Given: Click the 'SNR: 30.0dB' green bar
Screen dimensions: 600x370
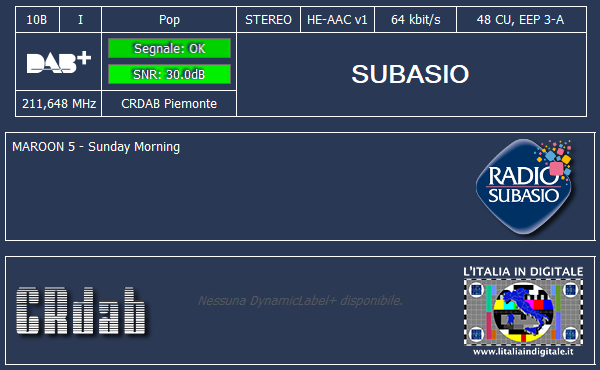Looking at the screenshot, I should (169, 74).
